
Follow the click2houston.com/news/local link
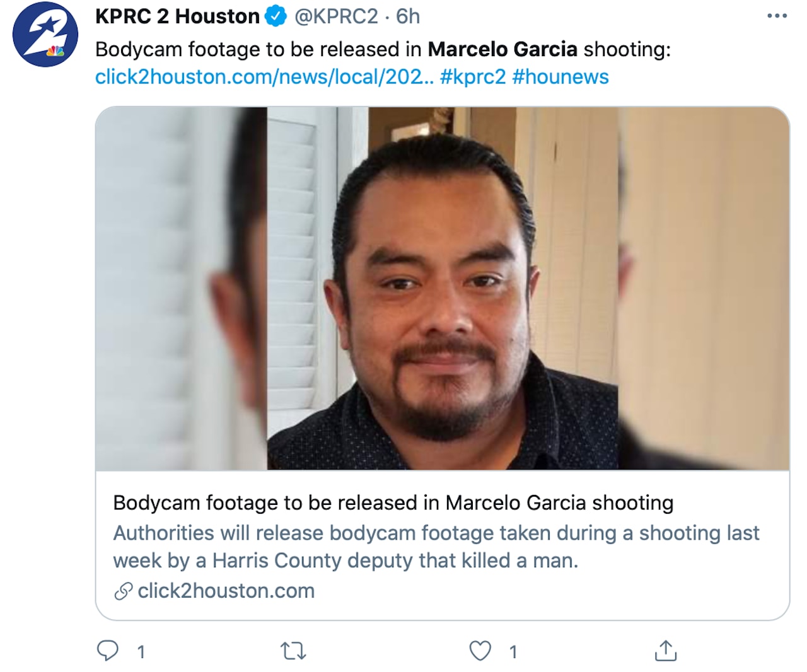[264, 77]
